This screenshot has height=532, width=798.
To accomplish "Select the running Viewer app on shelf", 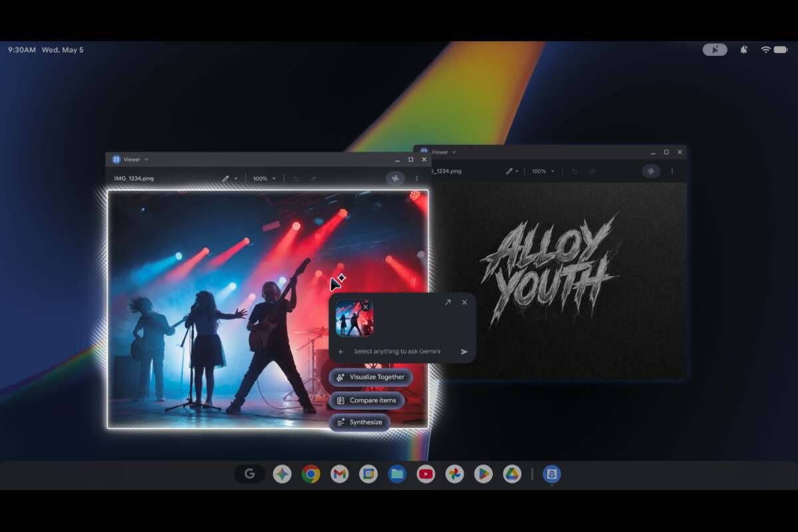I will point(551,474).
